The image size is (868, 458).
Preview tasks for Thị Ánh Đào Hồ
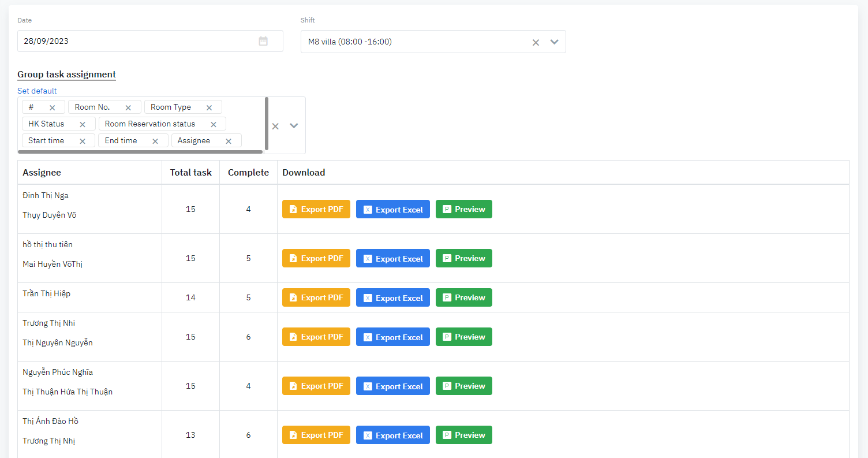tap(464, 435)
